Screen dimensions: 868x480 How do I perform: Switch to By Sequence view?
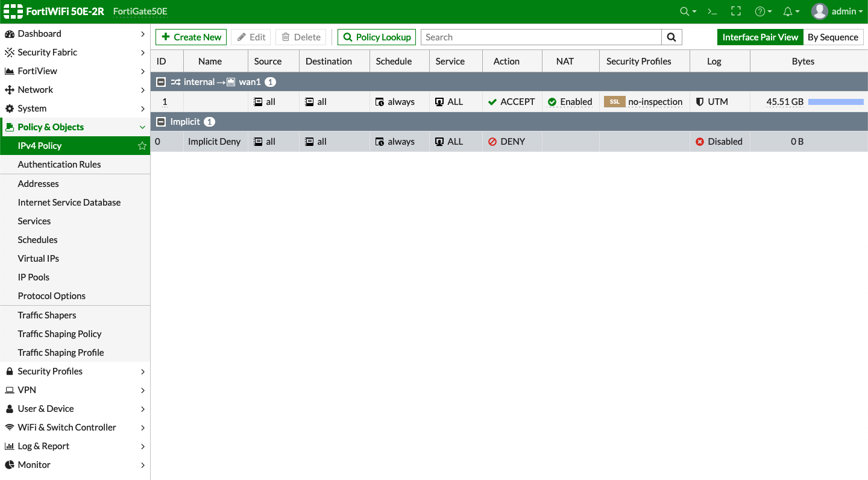(833, 37)
